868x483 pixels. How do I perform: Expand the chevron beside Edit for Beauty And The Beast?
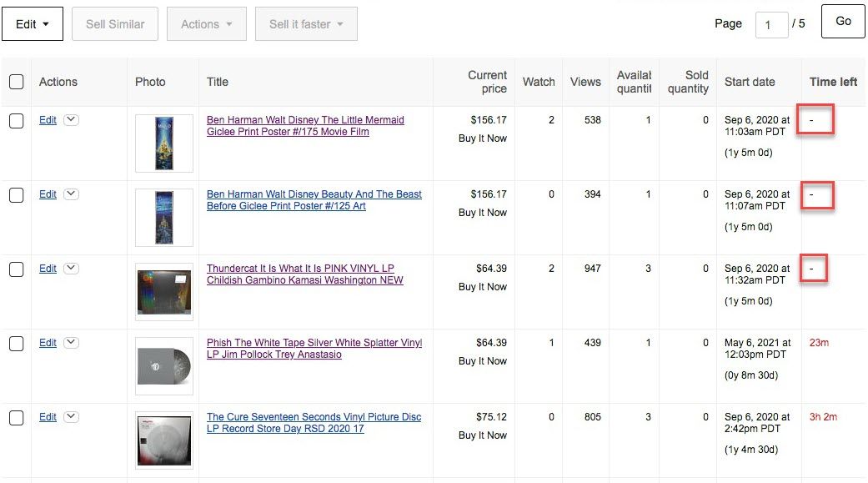(x=71, y=194)
